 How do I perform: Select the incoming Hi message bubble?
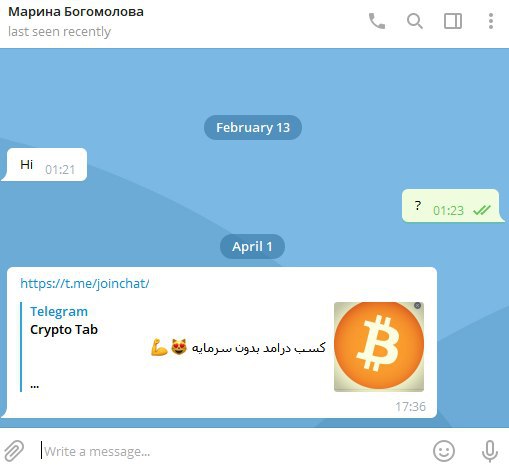[x=46, y=165]
